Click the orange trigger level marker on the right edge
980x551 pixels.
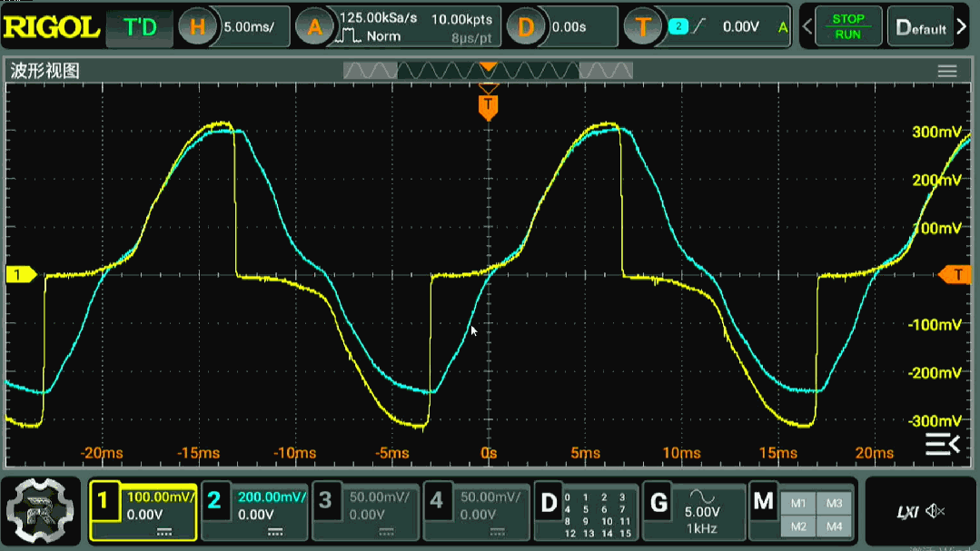click(x=956, y=274)
